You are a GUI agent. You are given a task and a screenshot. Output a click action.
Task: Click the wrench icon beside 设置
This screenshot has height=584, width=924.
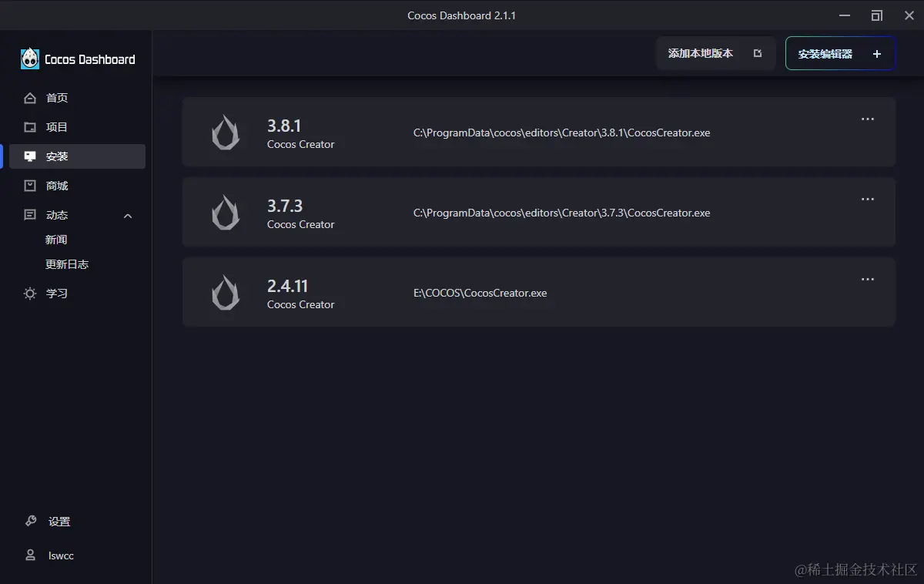coord(31,521)
